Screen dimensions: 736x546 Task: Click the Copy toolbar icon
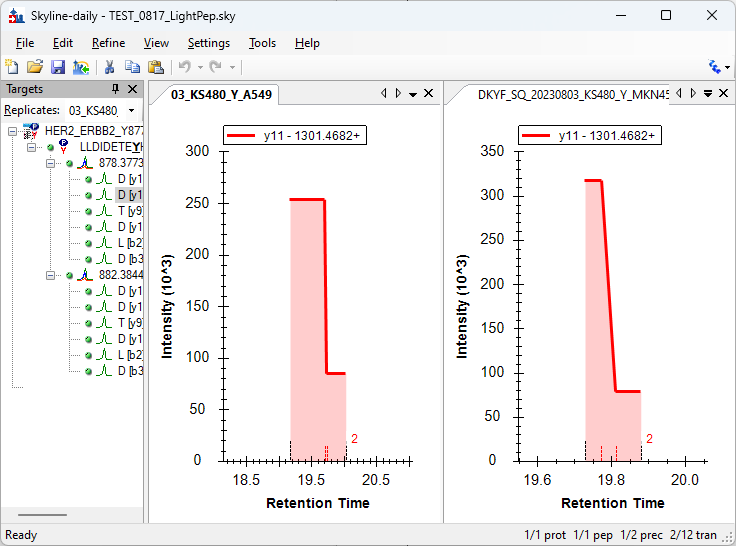tap(133, 67)
